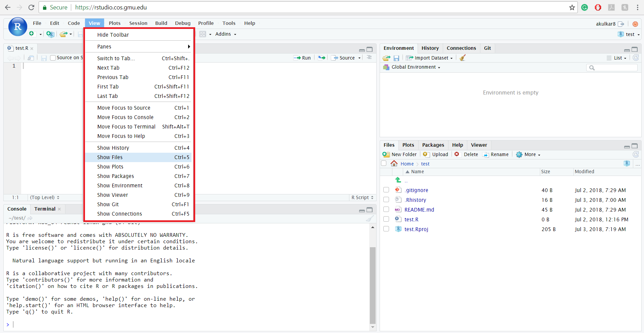
Task: Bookmark the page with the star icon
Action: [x=572, y=7]
